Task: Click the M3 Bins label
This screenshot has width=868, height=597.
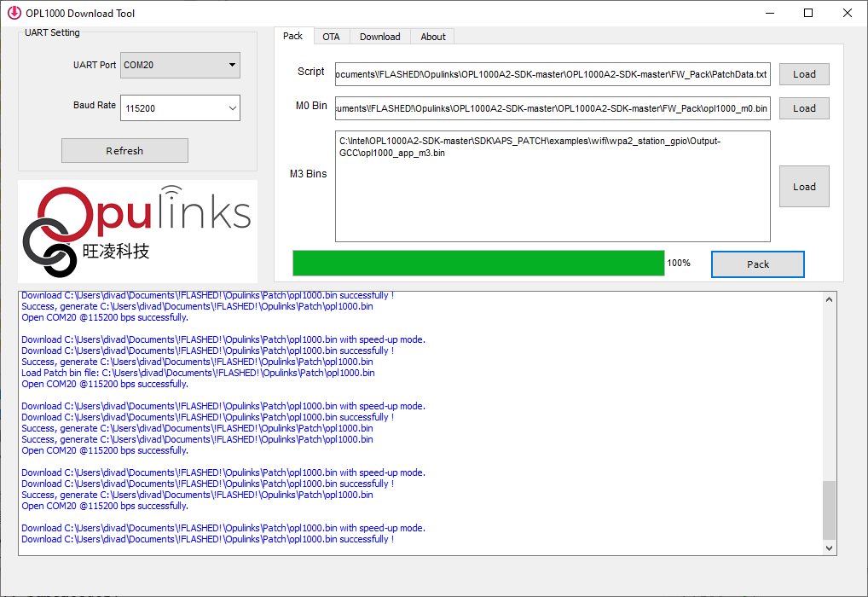Action: pyautogui.click(x=309, y=174)
